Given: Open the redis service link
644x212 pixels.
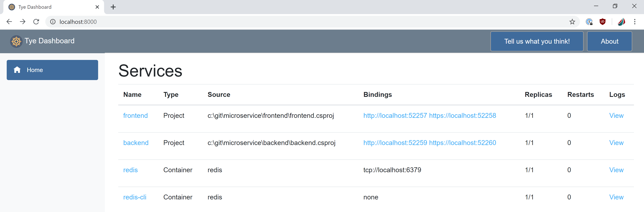Looking at the screenshot, I should [130, 170].
